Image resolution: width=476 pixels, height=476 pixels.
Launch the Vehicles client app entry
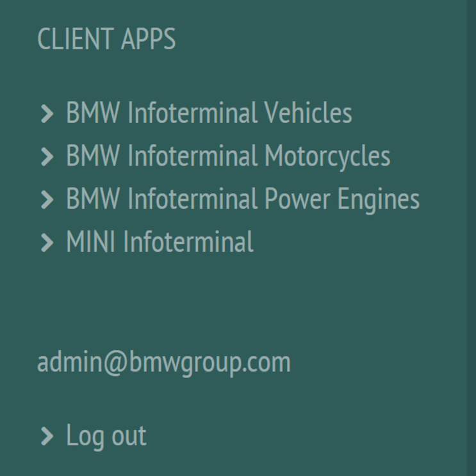[x=209, y=113]
